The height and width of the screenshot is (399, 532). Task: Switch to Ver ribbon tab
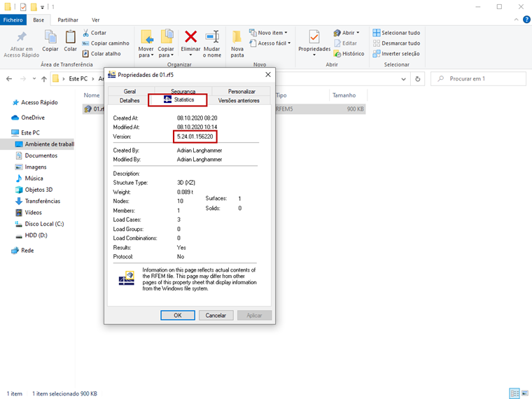pyautogui.click(x=96, y=20)
